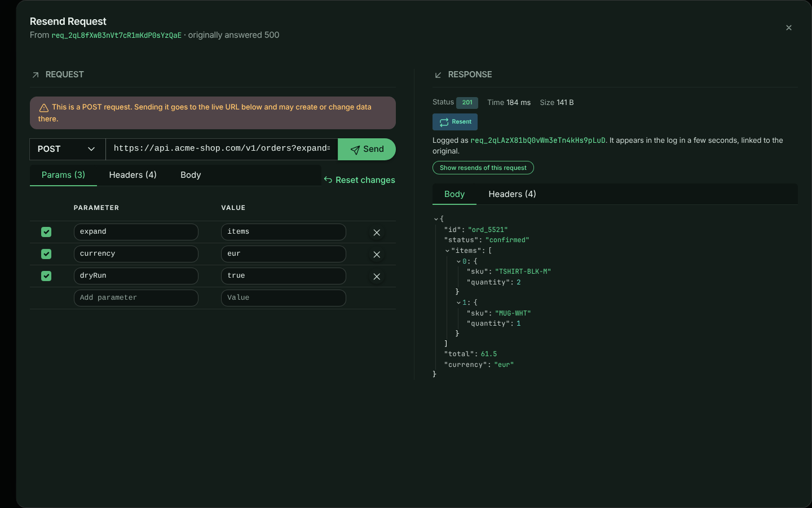Collapse the root JSON object
The height and width of the screenshot is (508, 812).
pos(436,219)
